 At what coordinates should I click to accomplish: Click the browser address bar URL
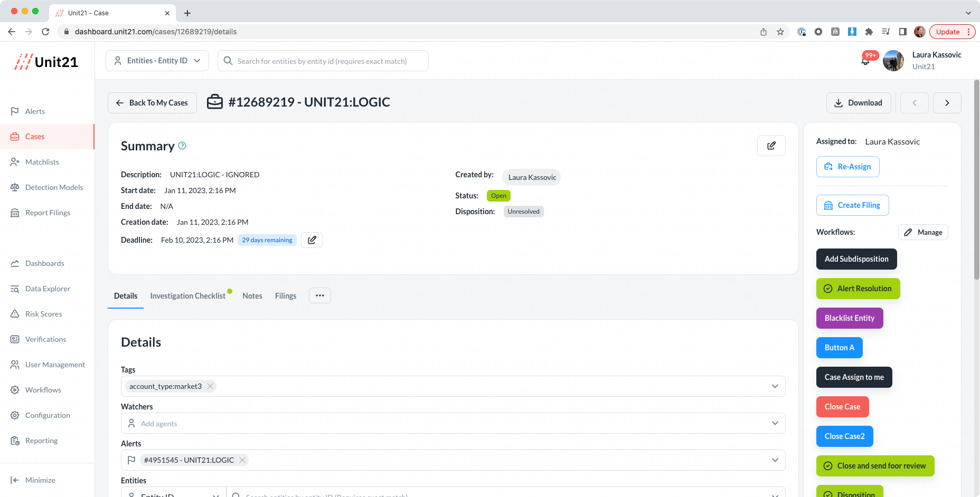[156, 32]
